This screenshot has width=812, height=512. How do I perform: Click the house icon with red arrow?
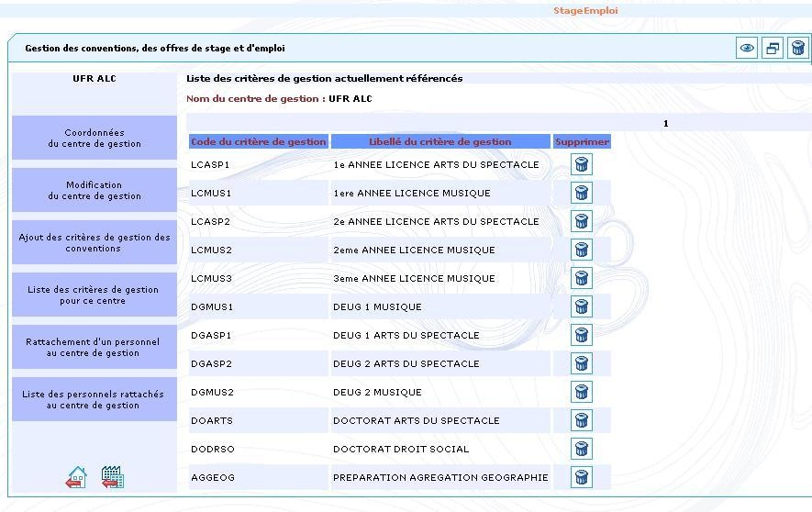point(77,477)
